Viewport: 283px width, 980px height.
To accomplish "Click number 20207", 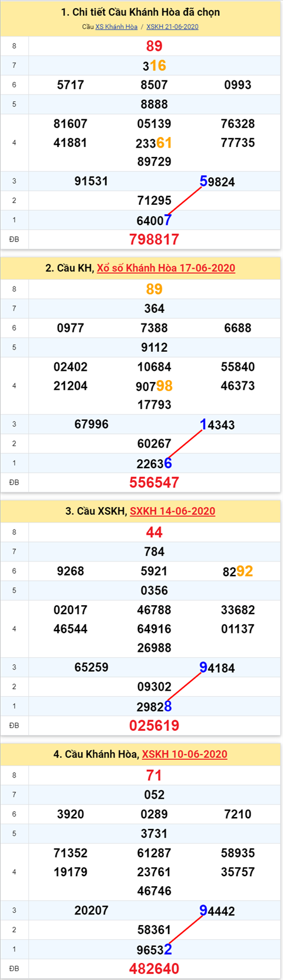I will point(91,911).
